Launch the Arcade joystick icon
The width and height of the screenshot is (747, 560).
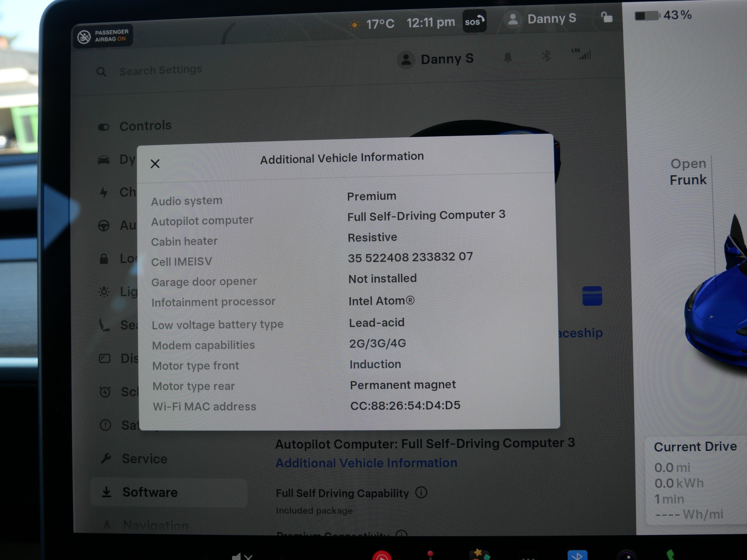tap(430, 555)
